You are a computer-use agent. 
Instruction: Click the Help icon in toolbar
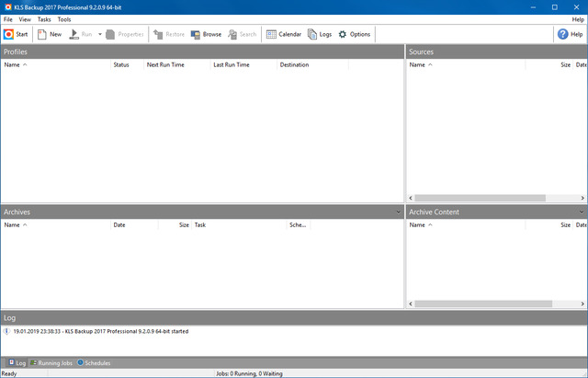(x=563, y=34)
